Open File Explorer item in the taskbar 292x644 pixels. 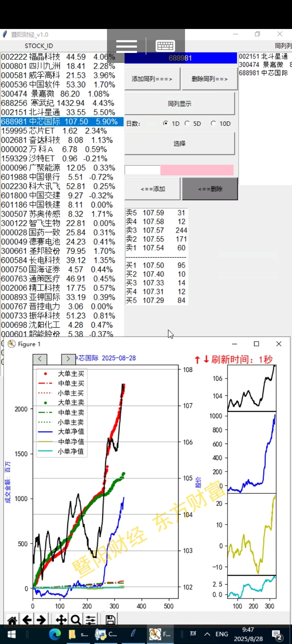[x=78, y=634]
